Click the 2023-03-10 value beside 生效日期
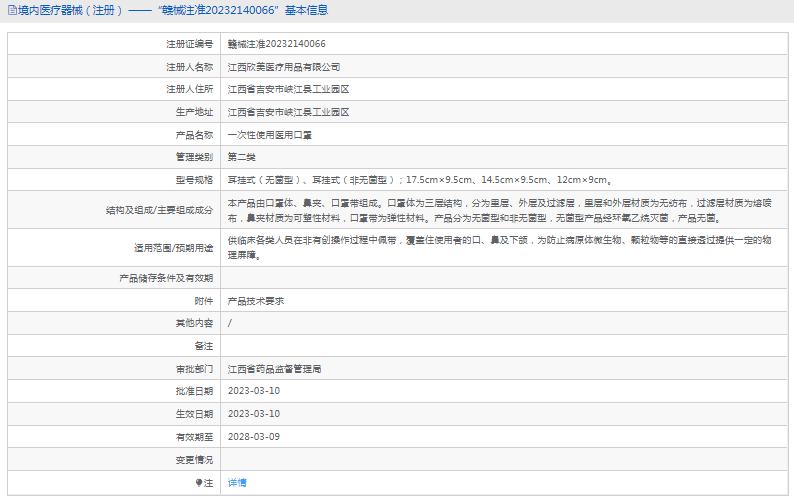Screen dimensions: 794x501 (x=254, y=414)
